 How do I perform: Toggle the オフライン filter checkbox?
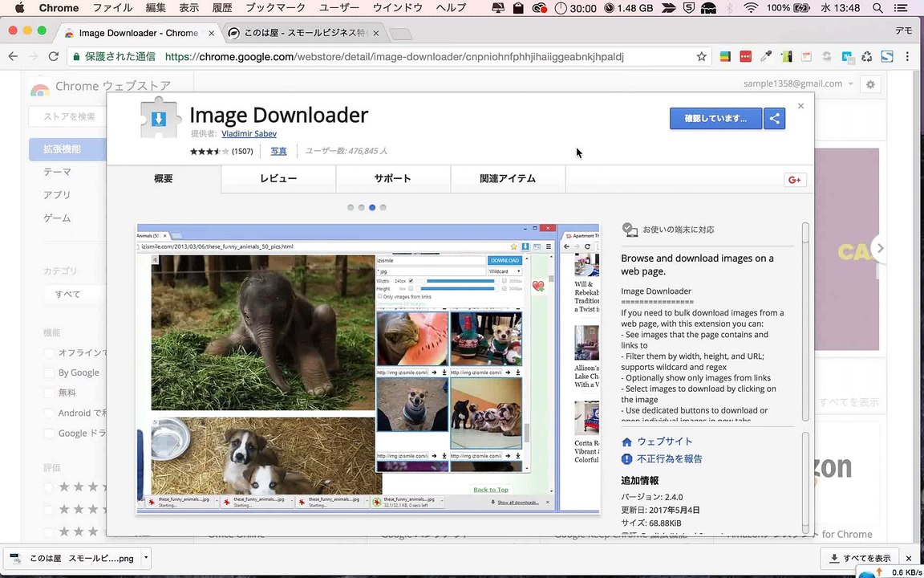[x=49, y=352]
